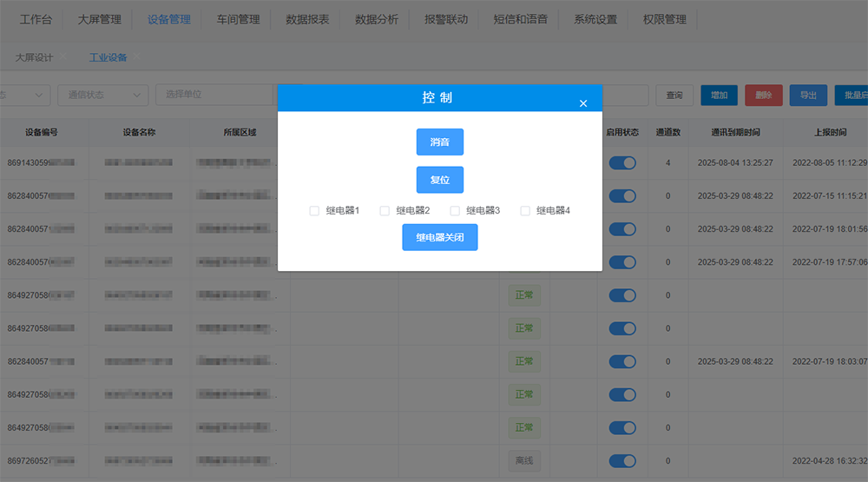
Task: Go to the 系统设置 menu
Action: coord(595,19)
